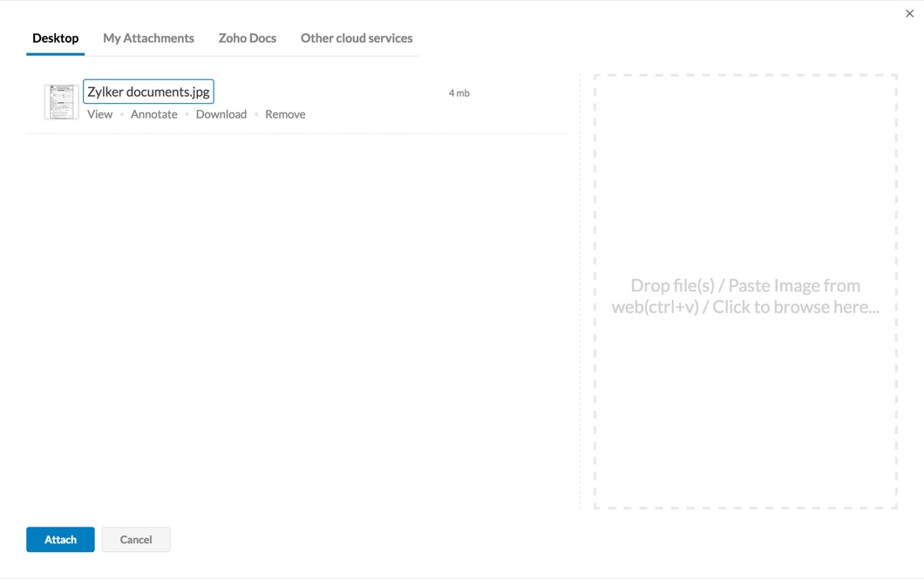Click the dot separator between Annotate and Download
This screenshot has height=579, width=924.
click(187, 114)
